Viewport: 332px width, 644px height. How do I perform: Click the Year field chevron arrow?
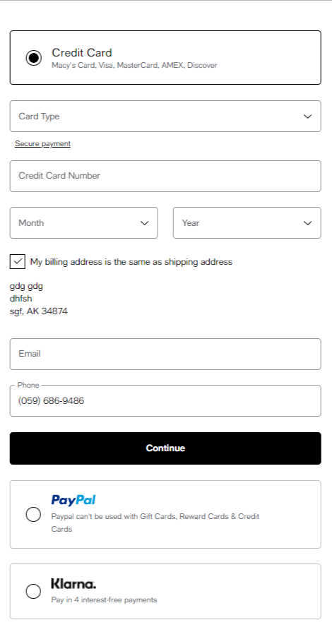[308, 223]
